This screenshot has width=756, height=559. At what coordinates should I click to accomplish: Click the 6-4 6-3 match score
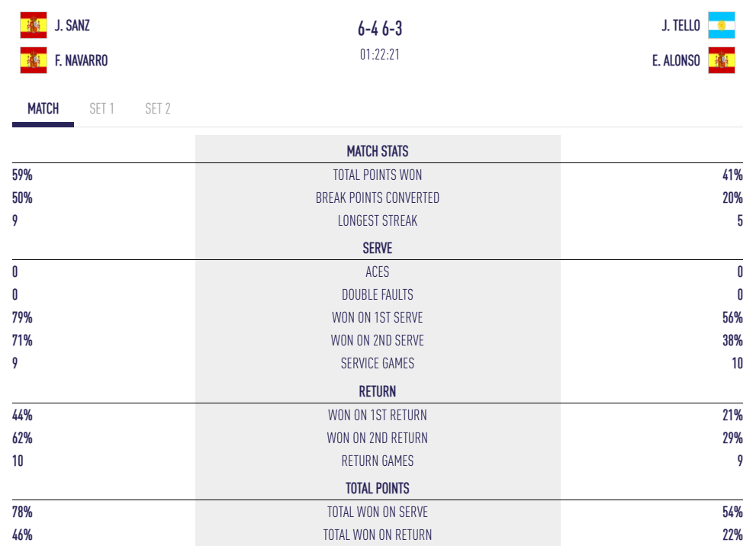tap(379, 29)
